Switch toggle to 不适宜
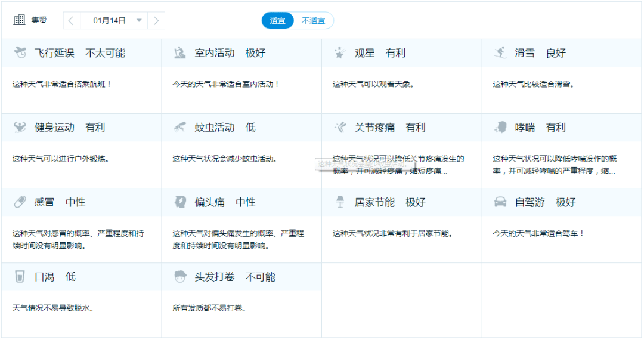The image size is (644, 340). [x=314, y=20]
